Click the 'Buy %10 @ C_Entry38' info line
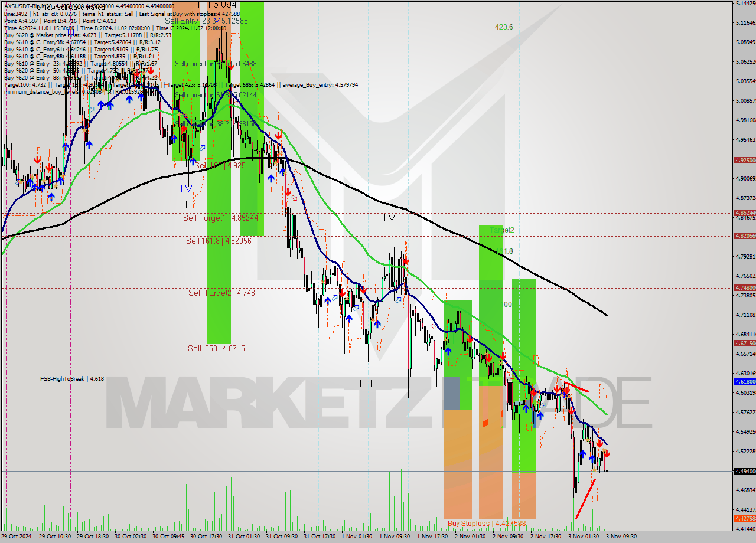Viewport: 756px width, 543px height. [x=82, y=42]
